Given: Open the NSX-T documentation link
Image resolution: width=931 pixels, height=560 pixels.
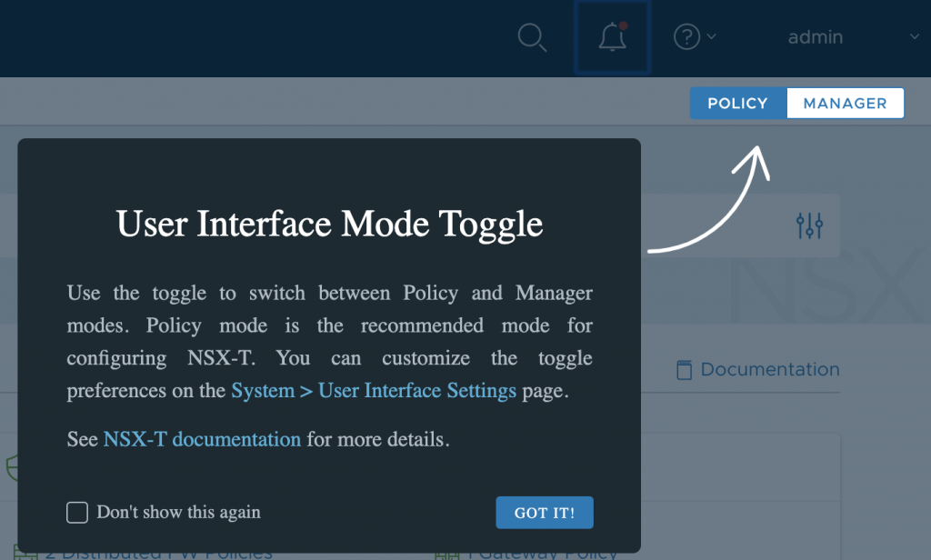Looking at the screenshot, I should 202,439.
